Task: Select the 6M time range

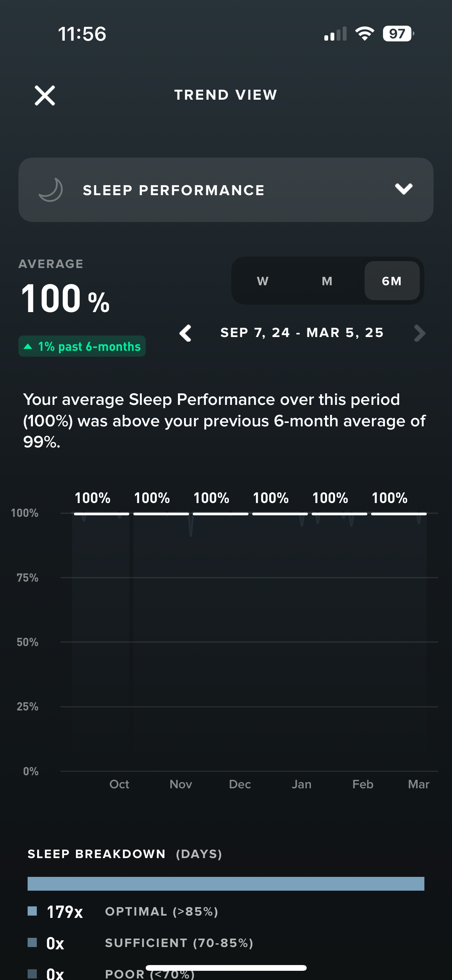Action: (x=392, y=281)
